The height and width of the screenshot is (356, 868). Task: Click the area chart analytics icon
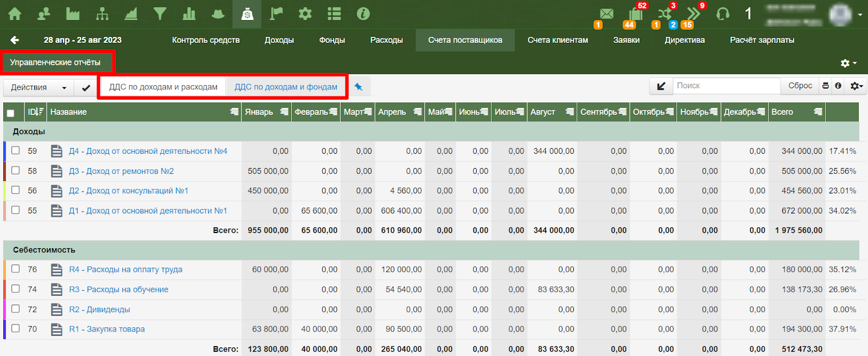pos(131,14)
